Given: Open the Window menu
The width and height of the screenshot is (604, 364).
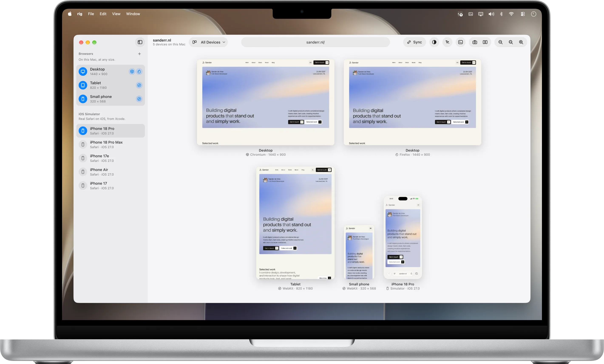Looking at the screenshot, I should coord(133,14).
